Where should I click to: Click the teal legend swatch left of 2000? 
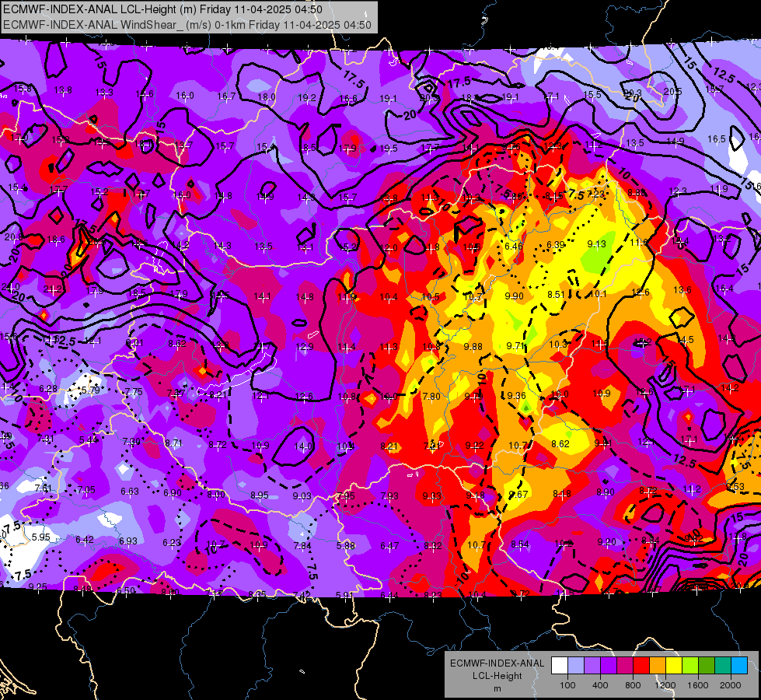tap(723, 665)
